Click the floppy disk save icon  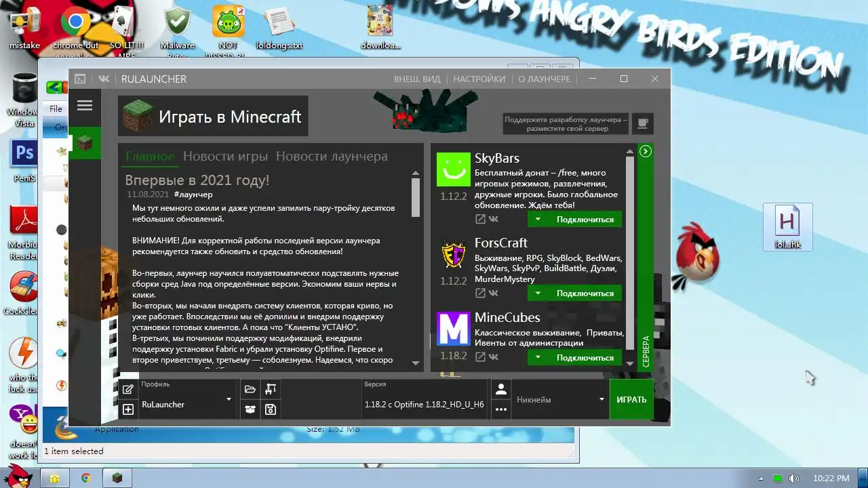(x=271, y=409)
